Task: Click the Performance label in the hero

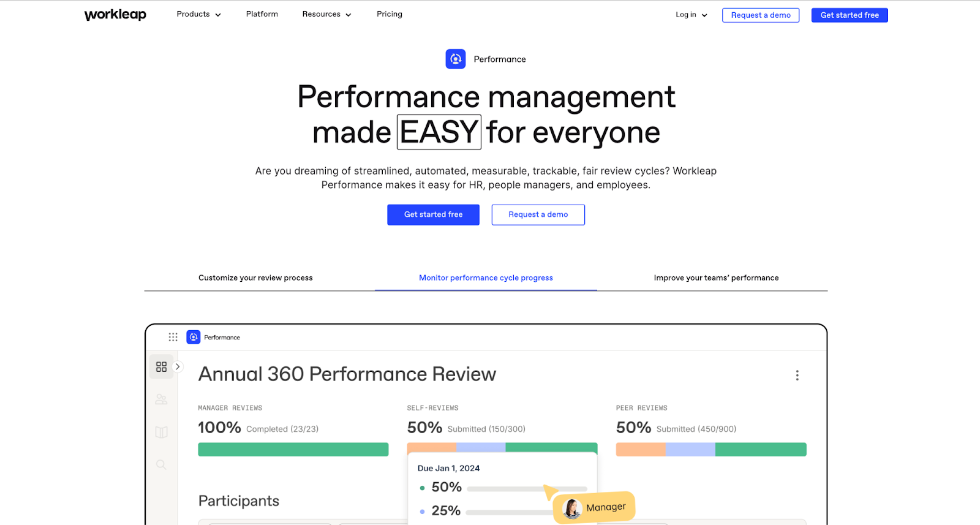Action: coord(500,59)
